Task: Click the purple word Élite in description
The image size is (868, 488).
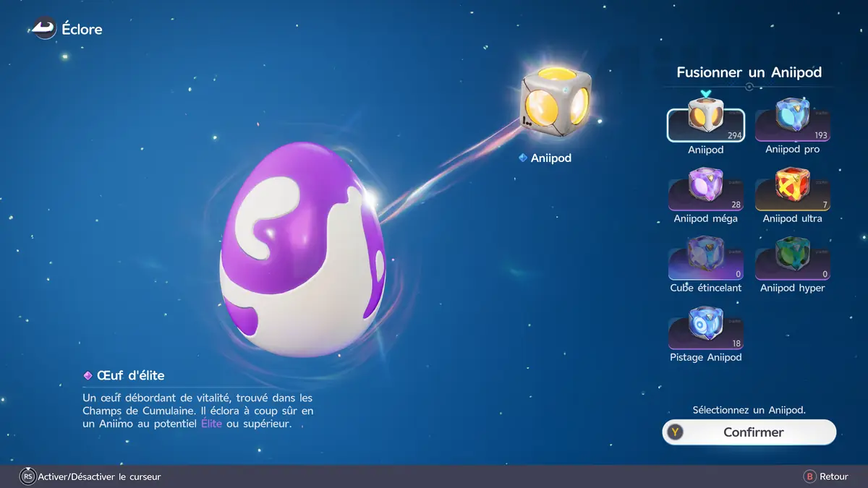Action: pyautogui.click(x=212, y=424)
